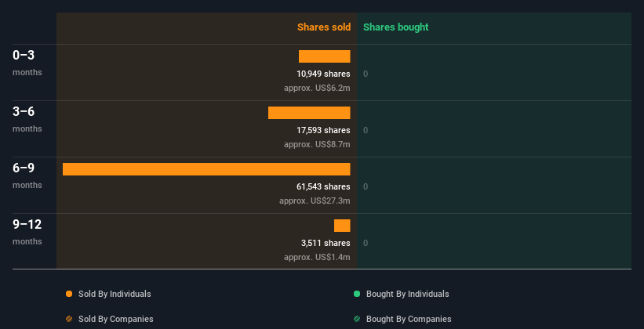Click the bought zero in 6–9 months row
Screen dimensions: 644x329
coord(366,186)
